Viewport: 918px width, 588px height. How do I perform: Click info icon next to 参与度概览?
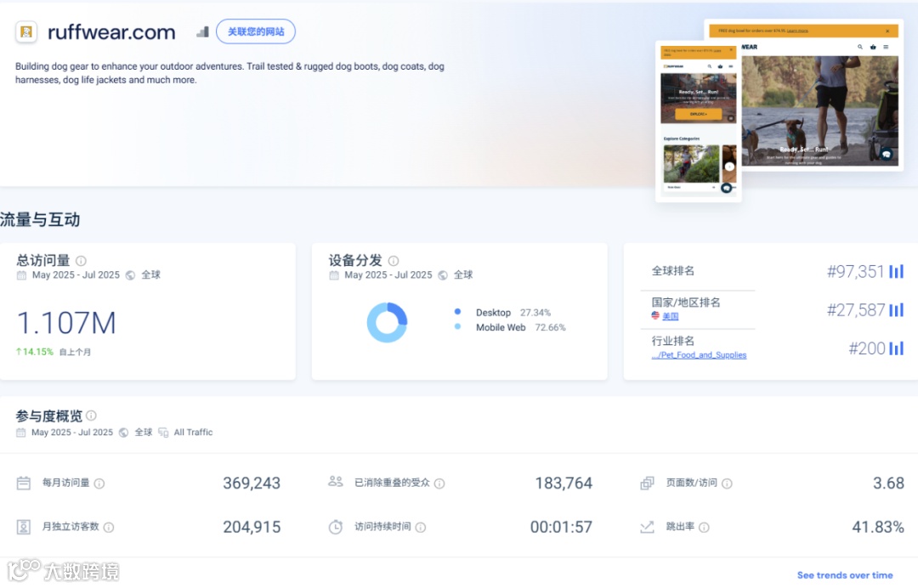tap(91, 416)
